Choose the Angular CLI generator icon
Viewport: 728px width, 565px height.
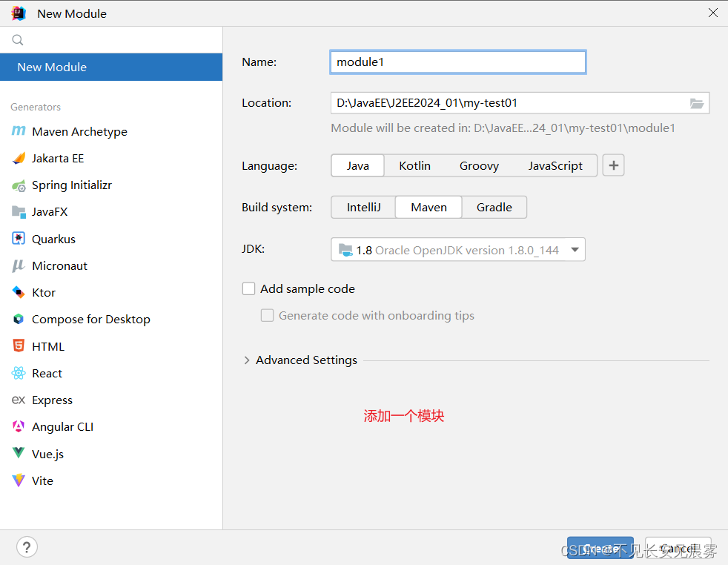coord(19,426)
